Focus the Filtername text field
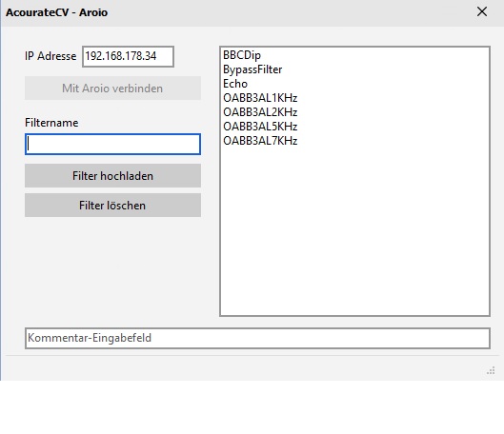The height and width of the screenshot is (434, 504). click(x=112, y=144)
